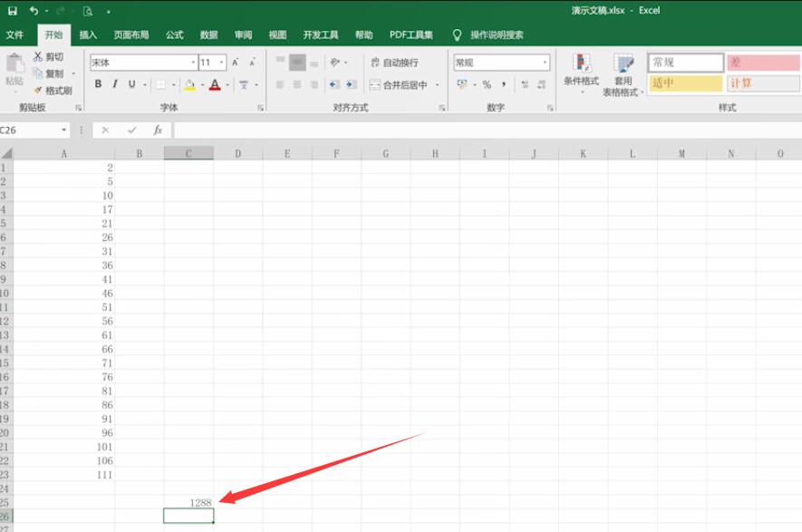
Task: Switch to the 开发工具 tab
Action: 321,34
